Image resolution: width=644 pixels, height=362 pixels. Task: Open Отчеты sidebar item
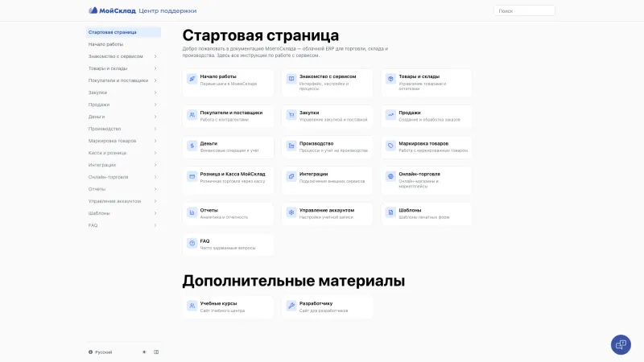click(x=123, y=189)
